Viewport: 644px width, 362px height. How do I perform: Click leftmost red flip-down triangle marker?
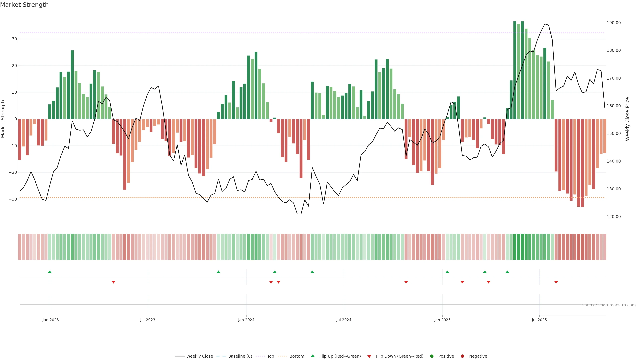pyautogui.click(x=114, y=282)
